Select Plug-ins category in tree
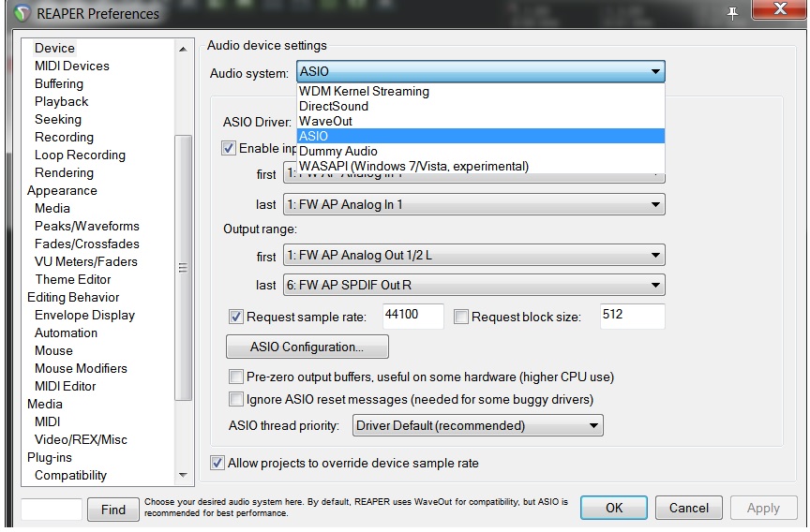The image size is (810, 532). pos(50,457)
